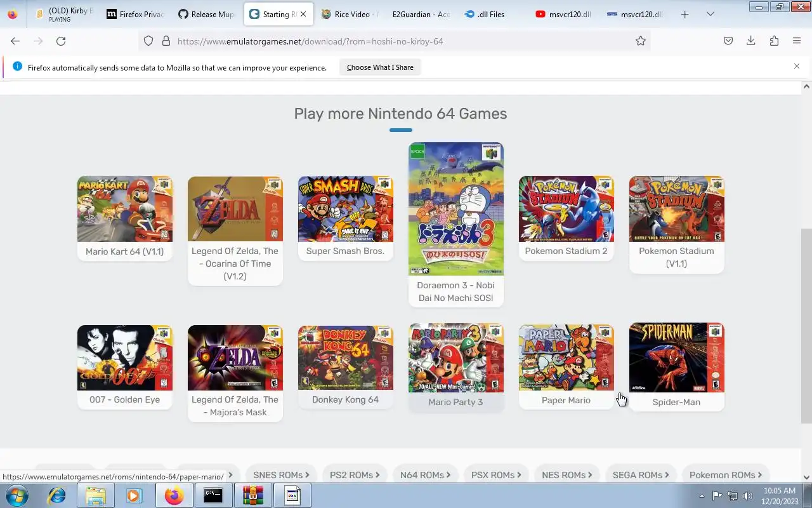The image size is (812, 508).
Task: Open Windows Explorer from the taskbar
Action: pyautogui.click(x=95, y=495)
